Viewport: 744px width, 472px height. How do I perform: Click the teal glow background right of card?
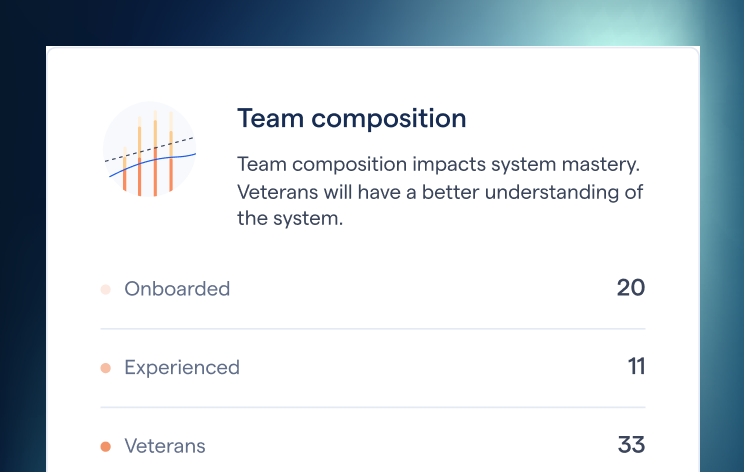[722, 200]
